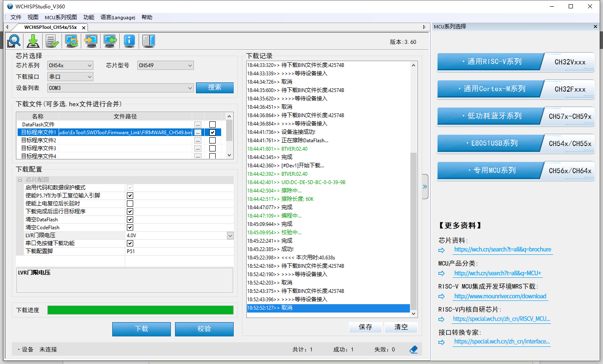Click the 下载 button

pos(142,329)
